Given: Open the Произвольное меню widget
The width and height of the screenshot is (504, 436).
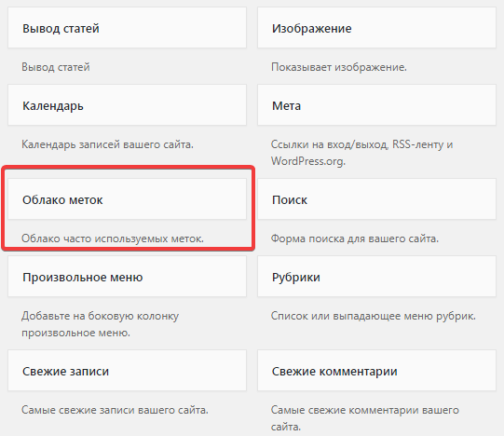Looking at the screenshot, I should pos(127,277).
